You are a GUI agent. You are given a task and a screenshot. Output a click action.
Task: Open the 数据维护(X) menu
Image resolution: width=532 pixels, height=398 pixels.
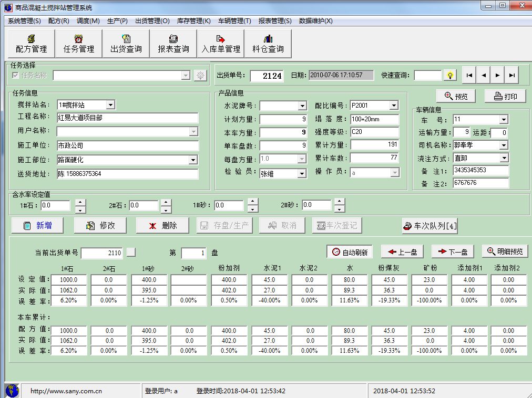click(x=315, y=21)
